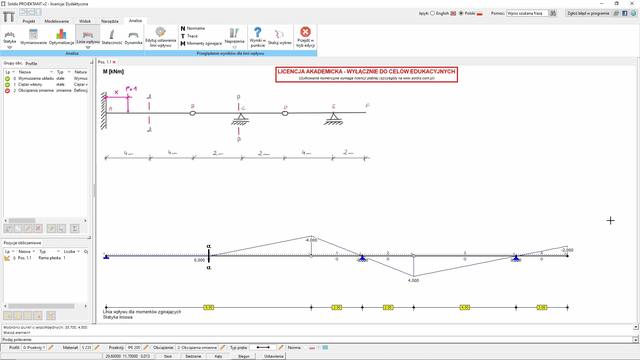Toggle status of Wymuszenia układu load group

[x=7, y=78]
